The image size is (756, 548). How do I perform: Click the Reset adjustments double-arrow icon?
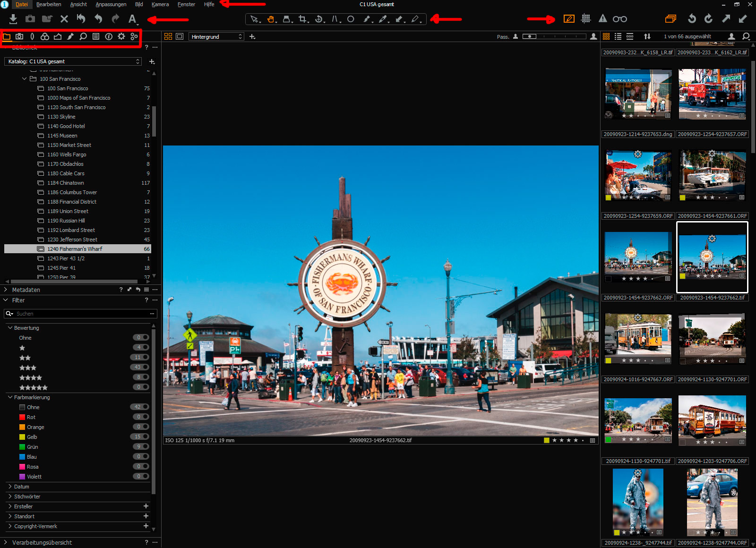coord(81,19)
